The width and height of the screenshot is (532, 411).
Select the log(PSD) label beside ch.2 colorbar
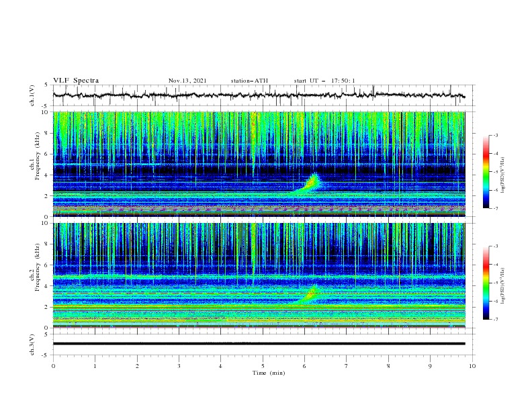[502, 286]
